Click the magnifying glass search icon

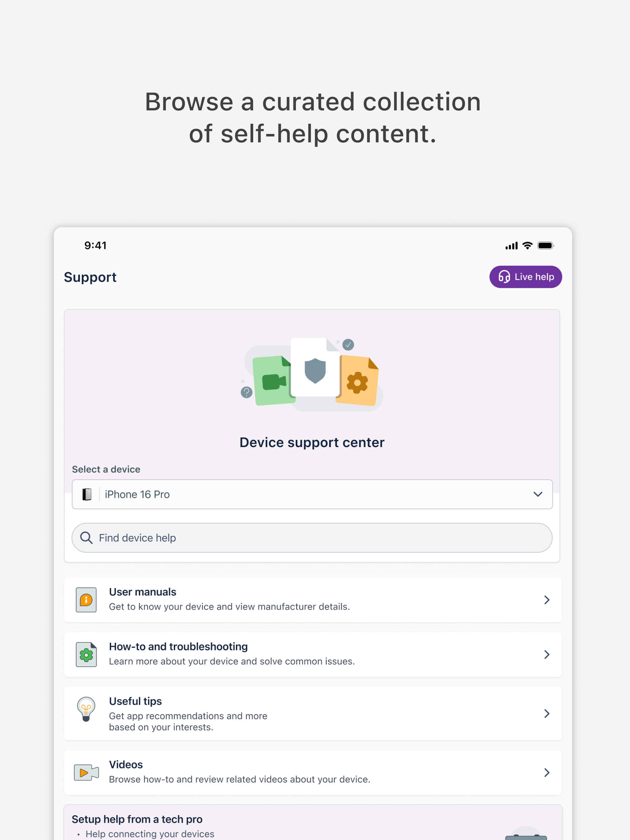[x=86, y=538]
